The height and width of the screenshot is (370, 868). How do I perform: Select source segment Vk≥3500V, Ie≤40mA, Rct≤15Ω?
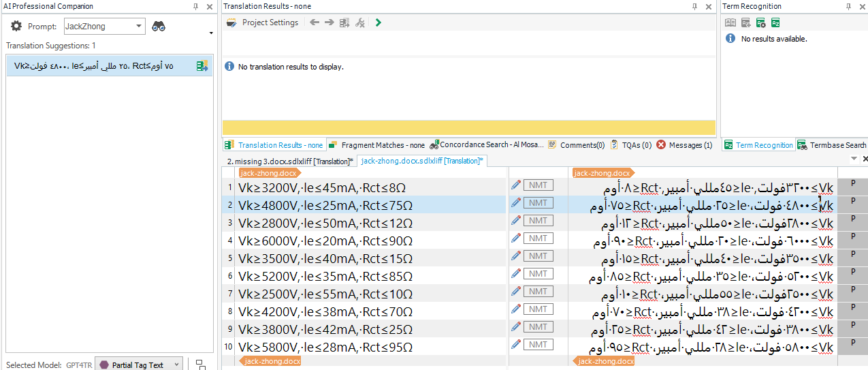coord(325,259)
